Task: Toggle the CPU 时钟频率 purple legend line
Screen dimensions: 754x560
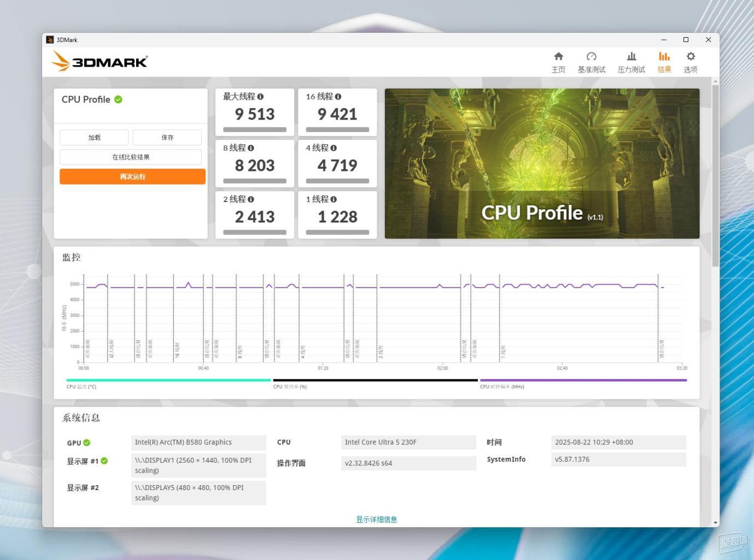Action: 583,380
